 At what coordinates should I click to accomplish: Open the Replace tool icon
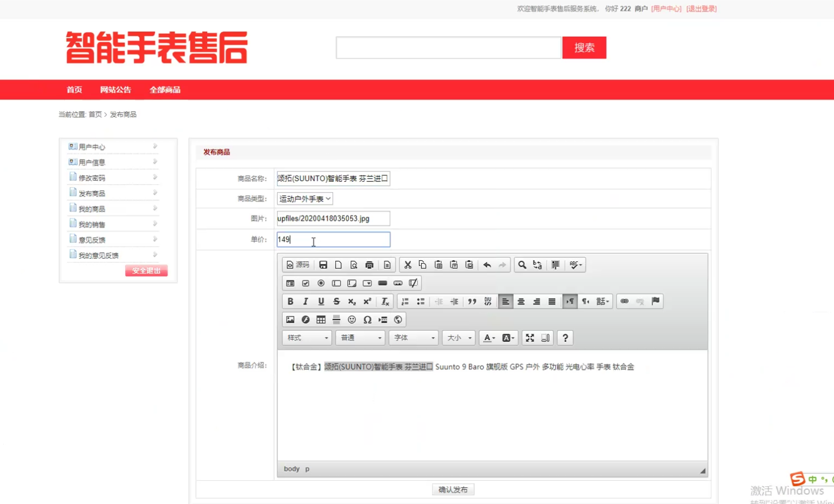[537, 265]
